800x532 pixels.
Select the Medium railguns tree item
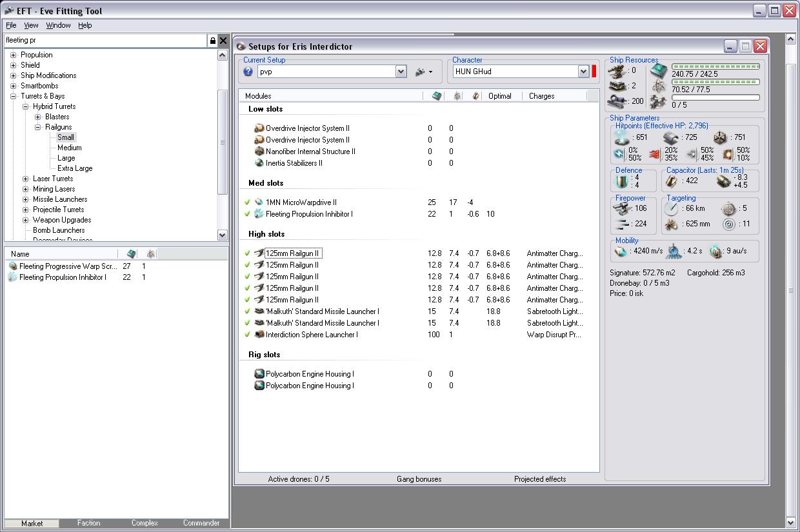tap(69, 148)
